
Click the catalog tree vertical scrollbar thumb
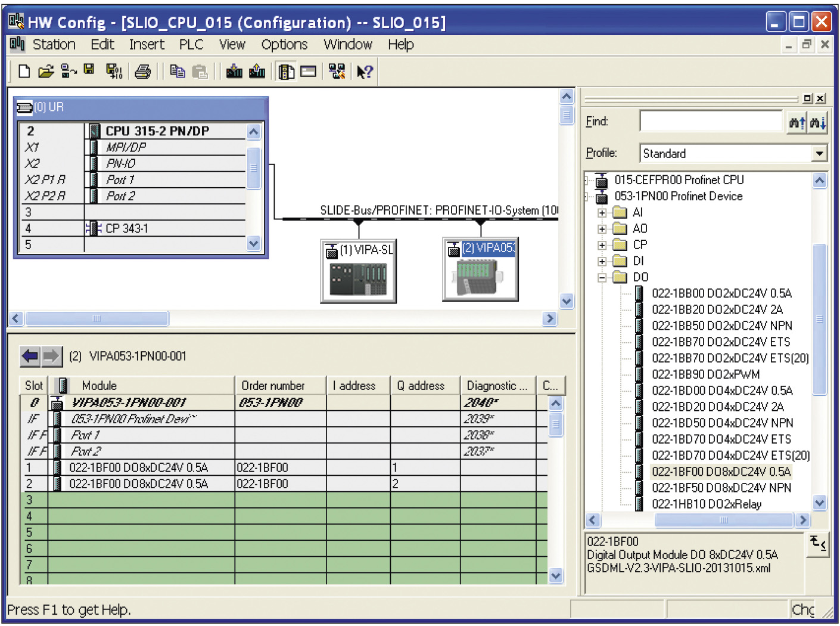tap(820, 319)
